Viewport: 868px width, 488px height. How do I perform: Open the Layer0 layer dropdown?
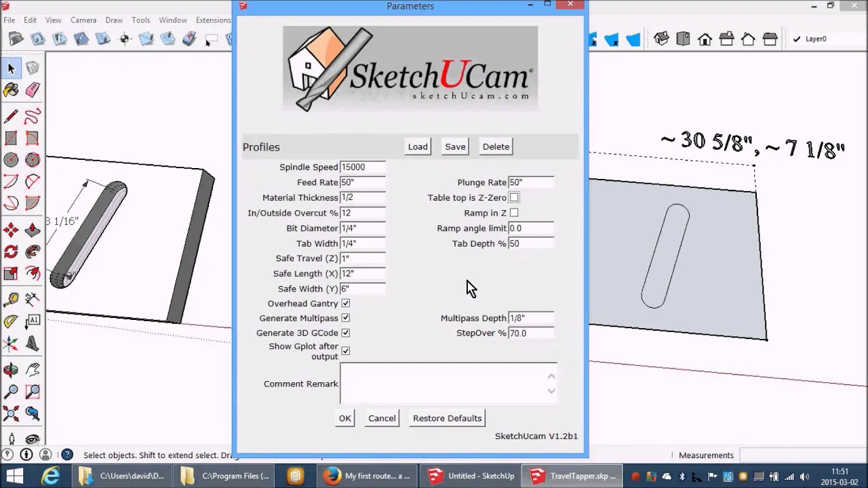[x=828, y=39]
